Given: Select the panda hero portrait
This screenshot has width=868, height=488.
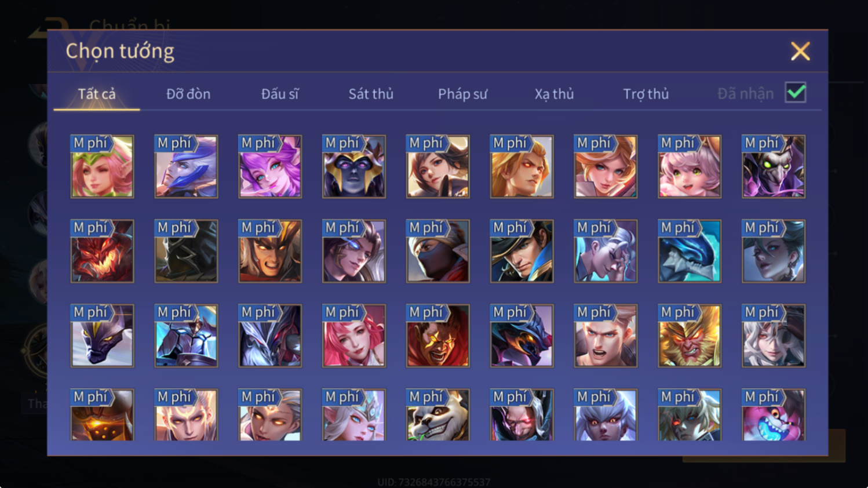Looking at the screenshot, I should 437,415.
